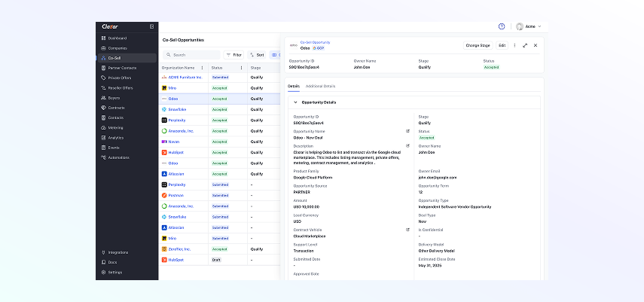The width and height of the screenshot is (644, 302).
Task: Open the Navan row
Action: (219, 142)
